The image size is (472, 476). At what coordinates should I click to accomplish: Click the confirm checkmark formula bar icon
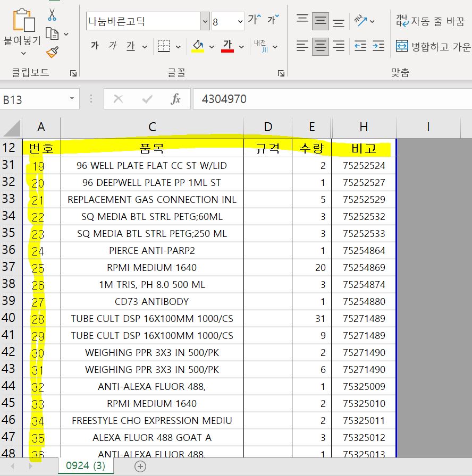[147, 99]
